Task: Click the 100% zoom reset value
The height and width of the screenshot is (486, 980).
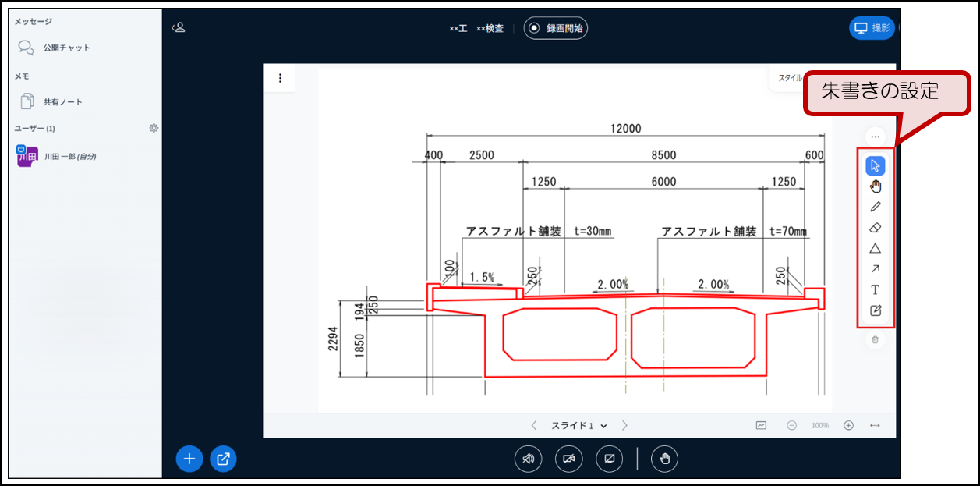Action: coord(820,426)
